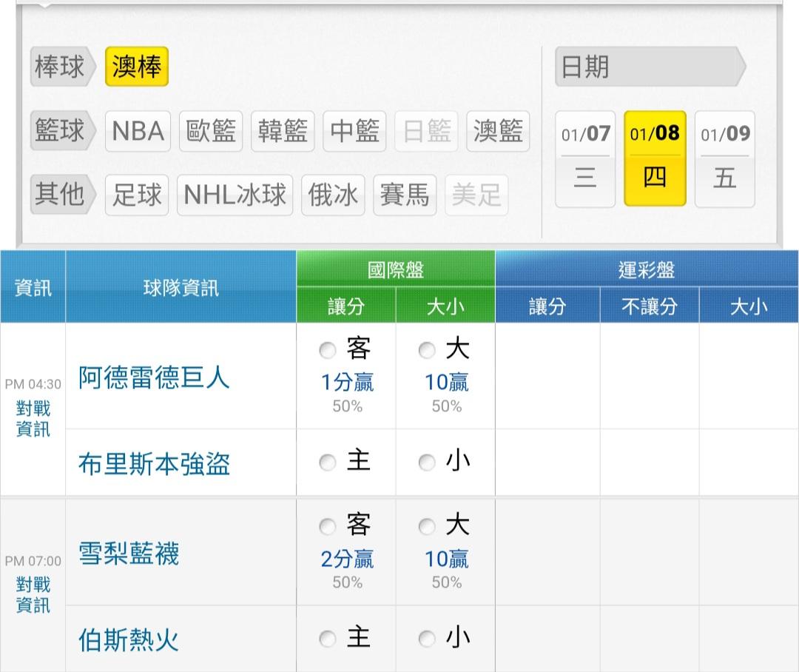Click the 伯斯熱火 team name
The width and height of the screenshot is (799, 672).
point(129,639)
